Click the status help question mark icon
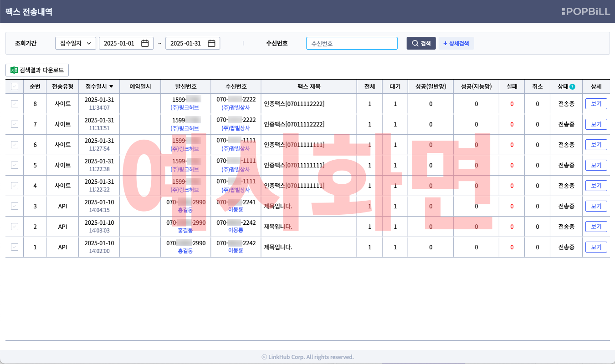 572,87
